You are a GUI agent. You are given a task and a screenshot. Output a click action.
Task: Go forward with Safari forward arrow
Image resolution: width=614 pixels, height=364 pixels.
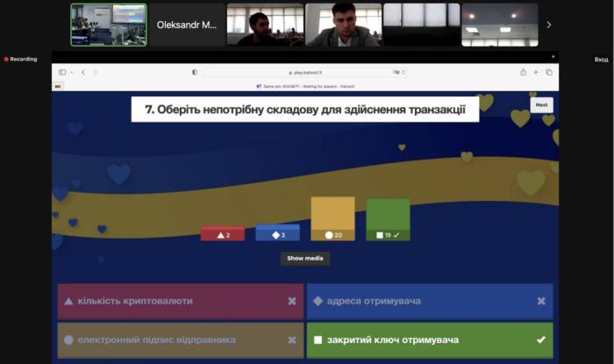click(x=95, y=72)
